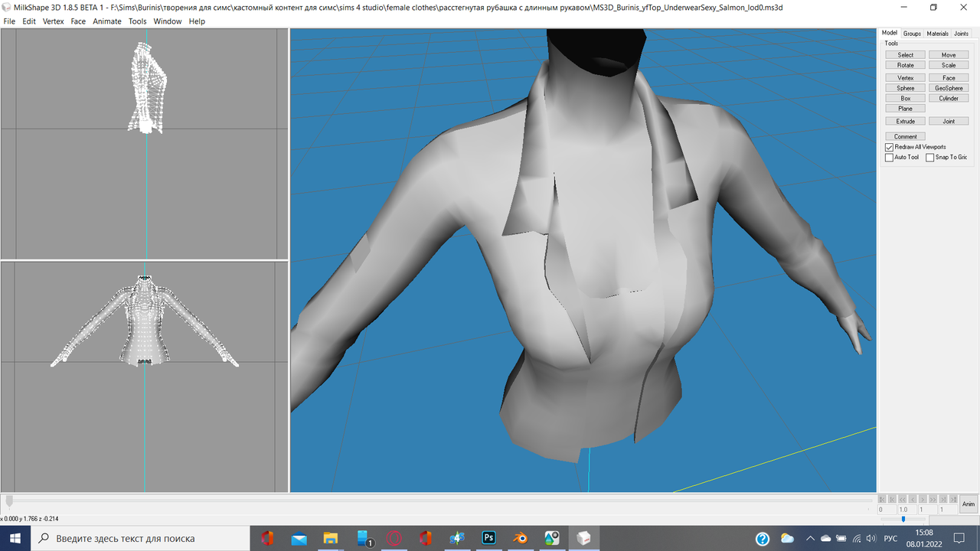Click the volume speaker tray icon
The height and width of the screenshot is (551, 980).
tap(871, 539)
